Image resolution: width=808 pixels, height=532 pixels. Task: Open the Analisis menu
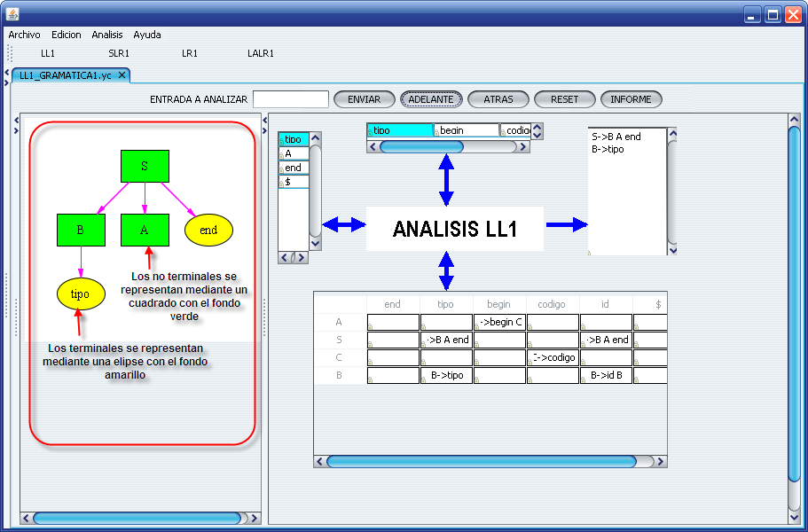(x=107, y=35)
